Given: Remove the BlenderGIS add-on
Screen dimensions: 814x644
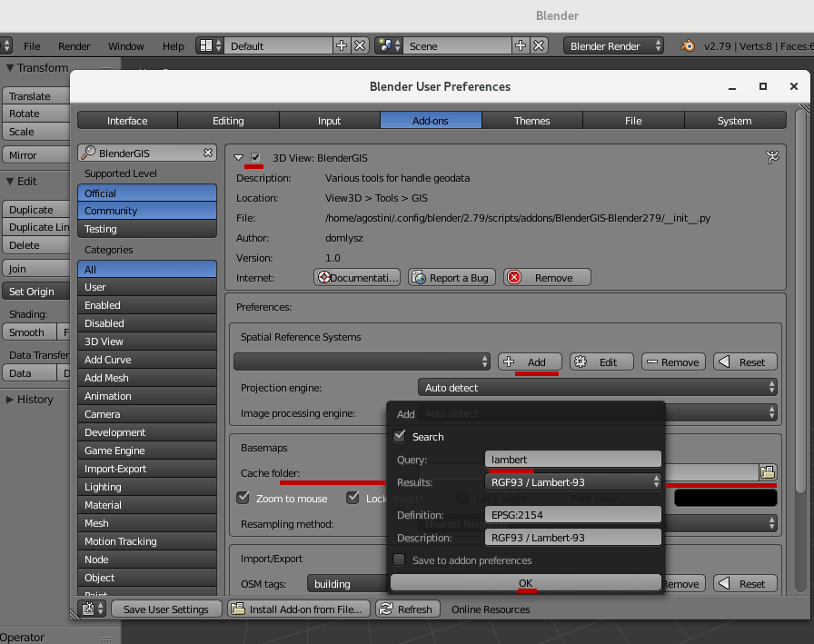Looking at the screenshot, I should click(x=548, y=278).
